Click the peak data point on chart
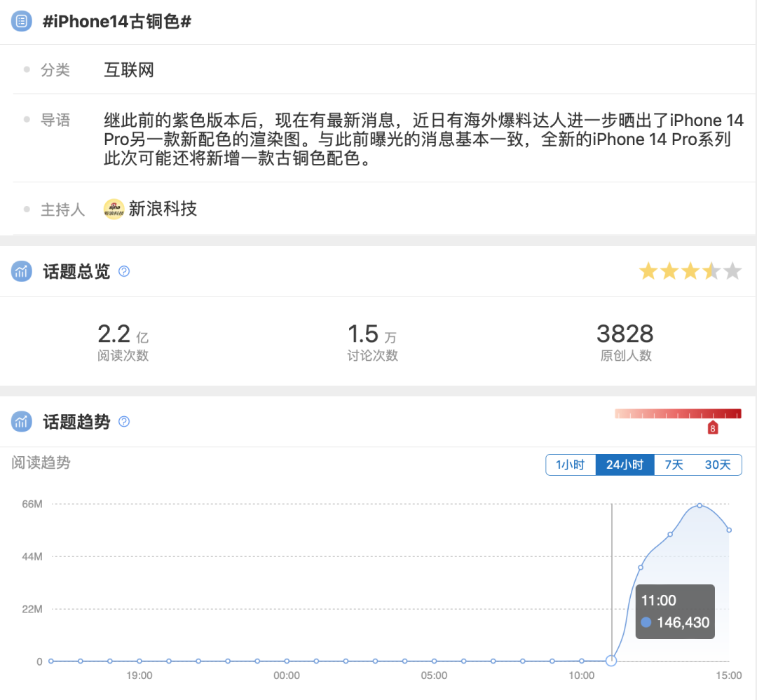757x700 pixels. pos(700,505)
